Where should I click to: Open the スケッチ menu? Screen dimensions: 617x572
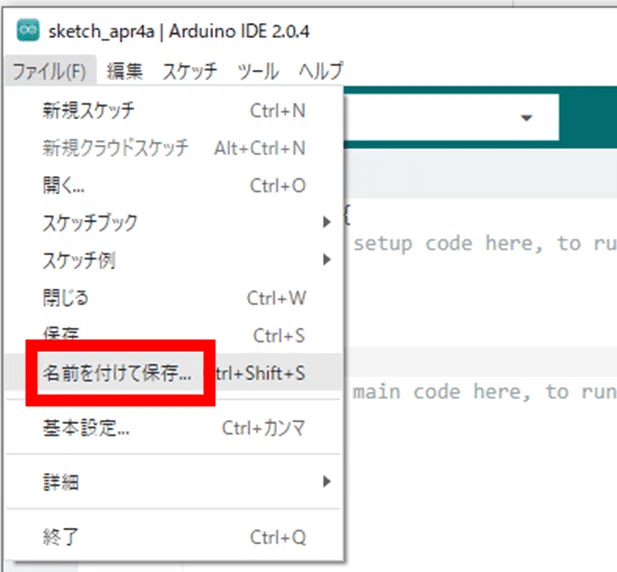pyautogui.click(x=190, y=71)
